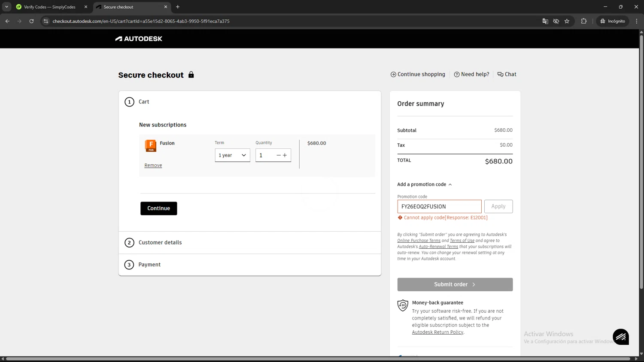Open the browser extensions puzzle icon

(x=583, y=21)
